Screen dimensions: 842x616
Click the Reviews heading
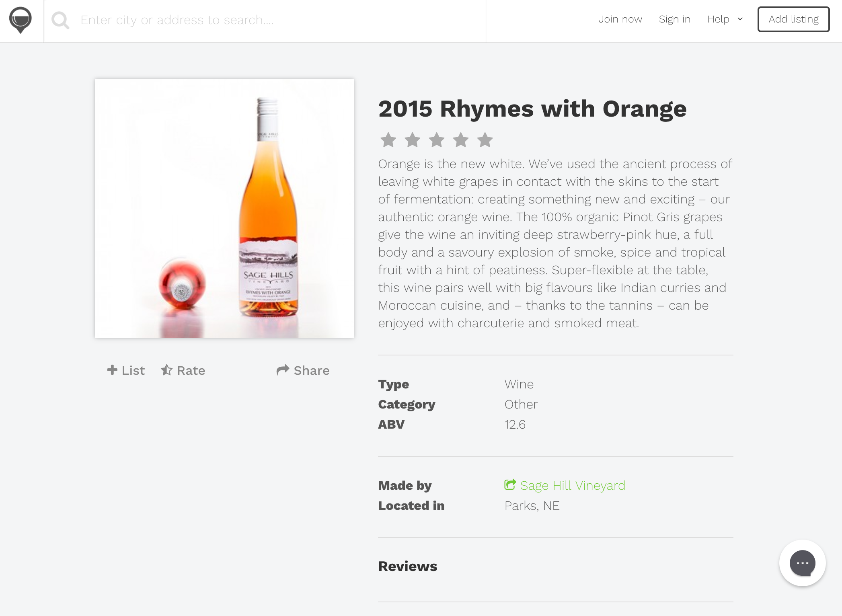click(x=408, y=566)
